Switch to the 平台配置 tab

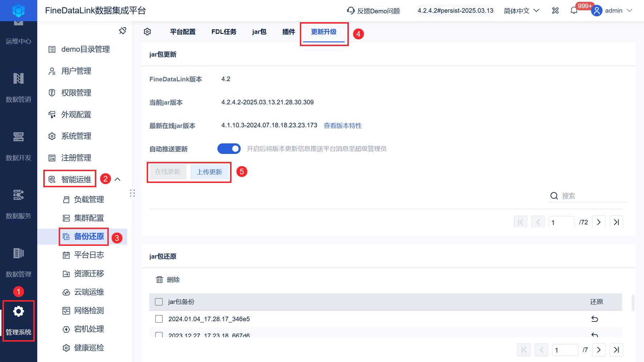(x=183, y=32)
